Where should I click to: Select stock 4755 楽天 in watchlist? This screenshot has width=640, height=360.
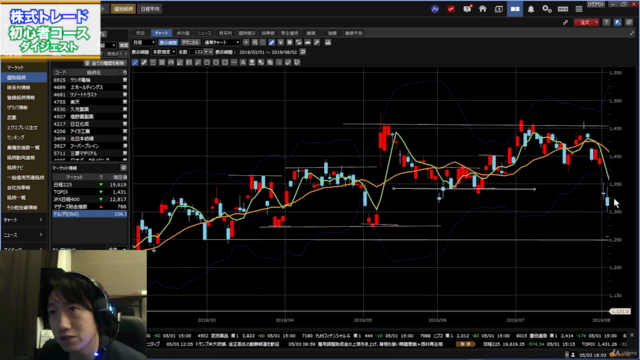90,102
